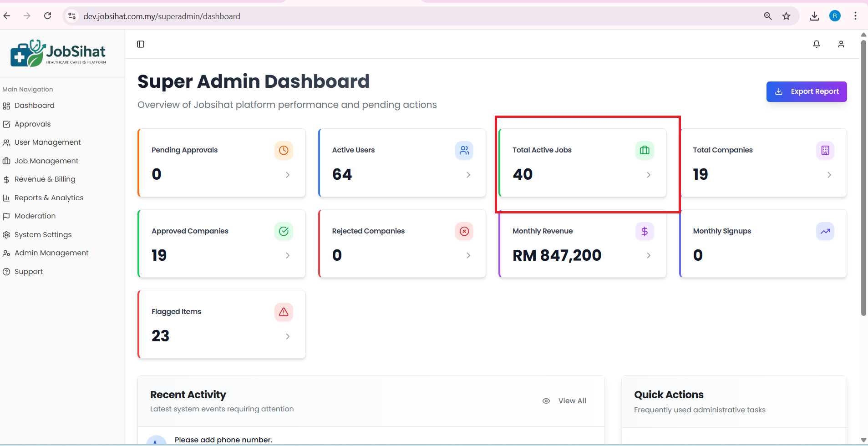This screenshot has width=868, height=446.
Task: Click View All in Recent Activity
Action: point(572,401)
